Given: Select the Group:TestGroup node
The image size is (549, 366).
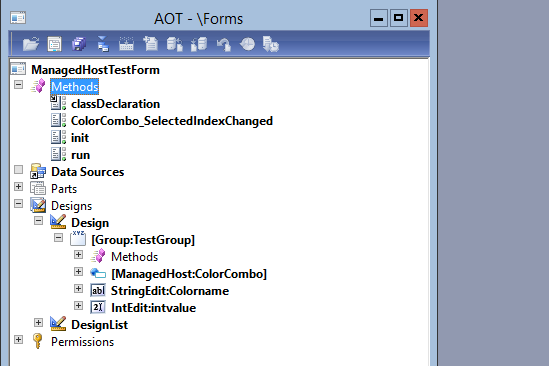Looking at the screenshot, I should click(x=143, y=240).
